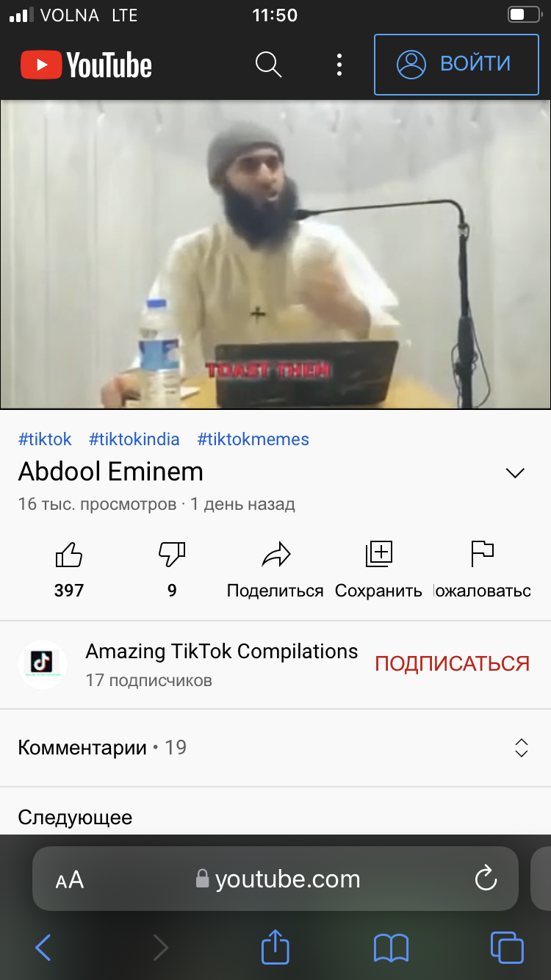Open the three-dot options menu

tap(339, 65)
